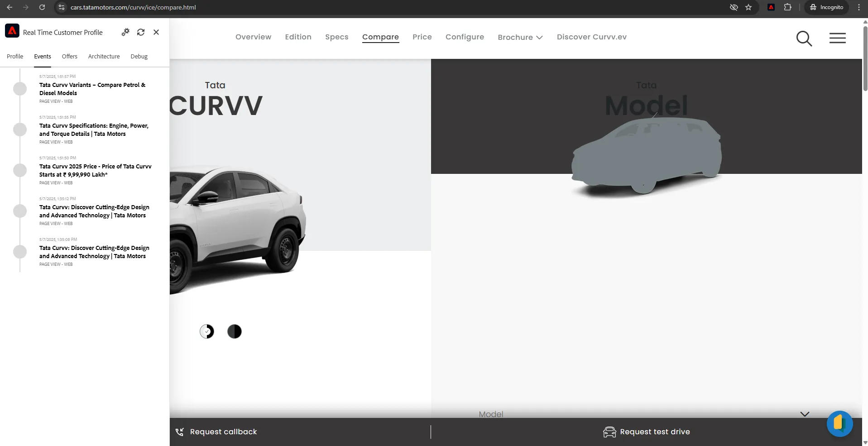This screenshot has height=446, width=868.
Task: Expand the Brochure dropdown
Action: coord(520,37)
